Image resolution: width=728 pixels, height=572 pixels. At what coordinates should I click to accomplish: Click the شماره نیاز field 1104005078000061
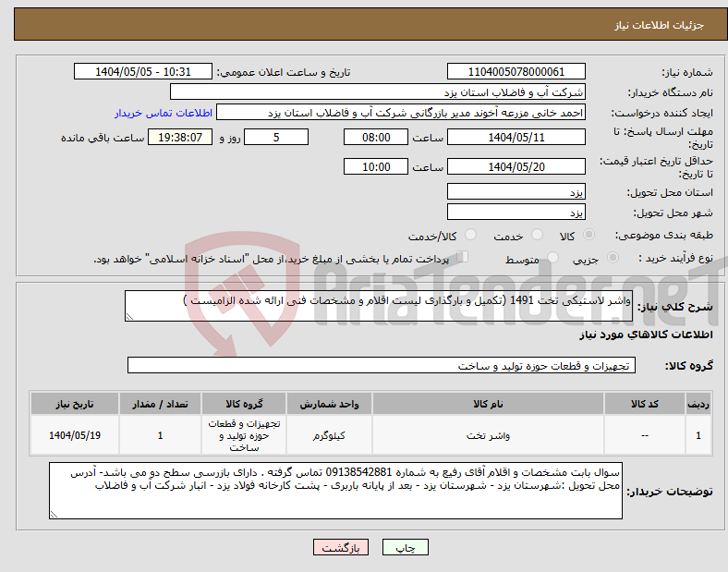click(516, 72)
